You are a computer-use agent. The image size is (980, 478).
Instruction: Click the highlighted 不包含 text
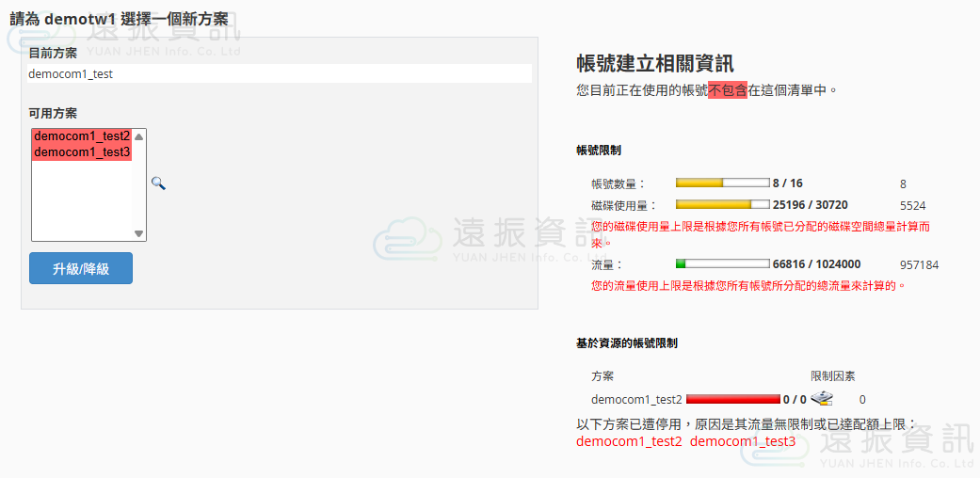pyautogui.click(x=728, y=90)
